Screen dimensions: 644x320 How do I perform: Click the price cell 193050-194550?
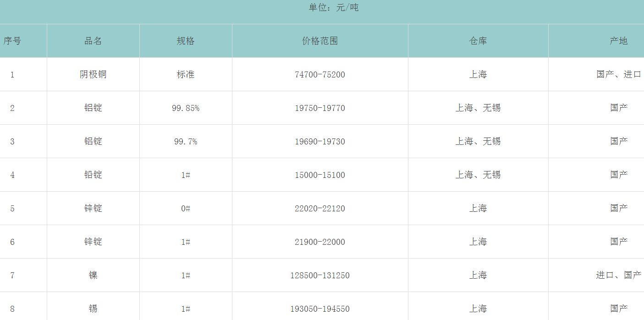[320, 309]
